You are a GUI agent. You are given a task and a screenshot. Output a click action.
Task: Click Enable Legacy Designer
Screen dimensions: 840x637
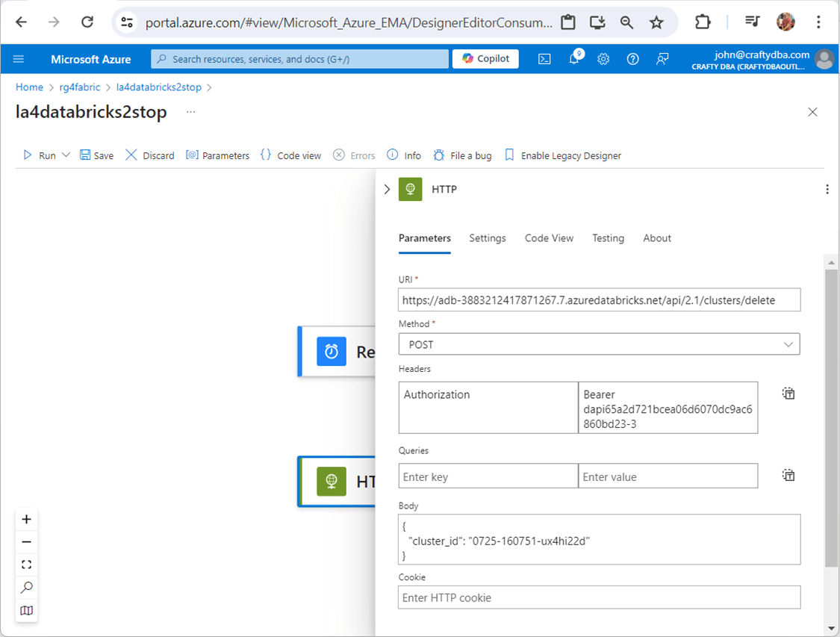pyautogui.click(x=562, y=155)
